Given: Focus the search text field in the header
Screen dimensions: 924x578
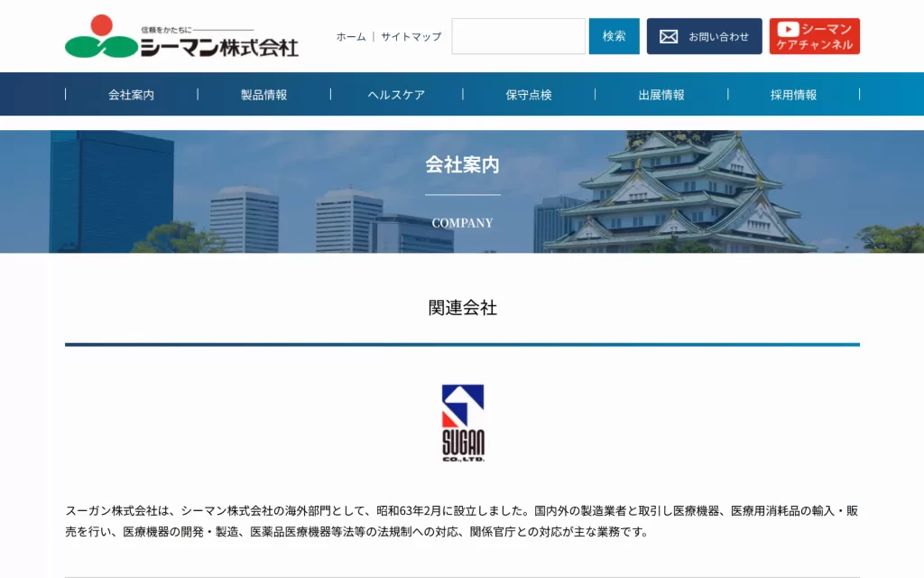Looking at the screenshot, I should tap(518, 36).
